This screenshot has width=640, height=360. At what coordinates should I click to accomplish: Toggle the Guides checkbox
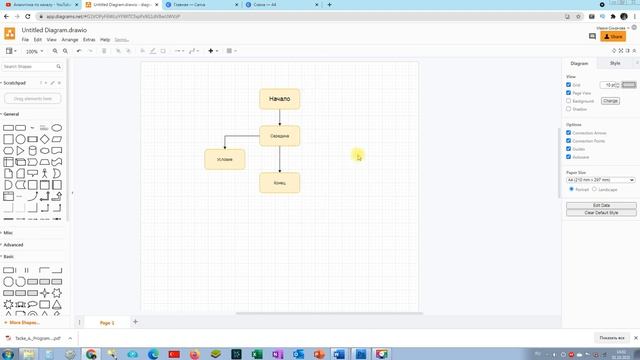(569, 149)
